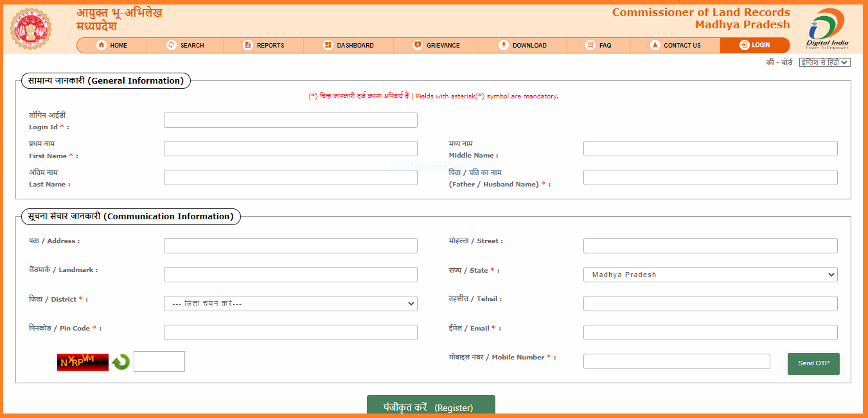Focus the captcha text entry box

pos(159,361)
